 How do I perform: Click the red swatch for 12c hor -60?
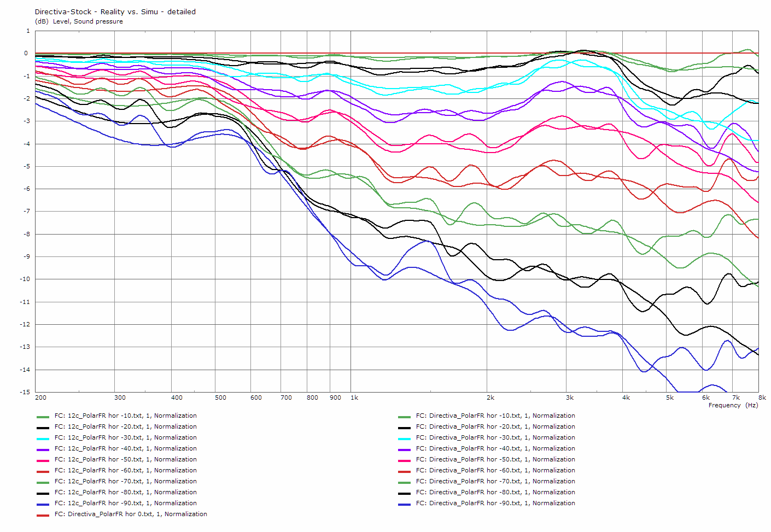[x=43, y=471]
